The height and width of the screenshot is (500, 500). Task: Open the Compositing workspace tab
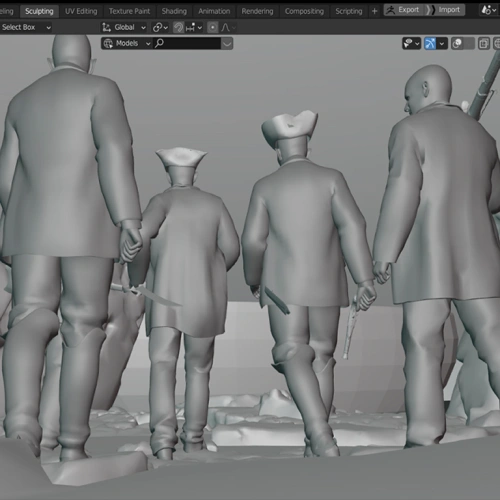(304, 11)
